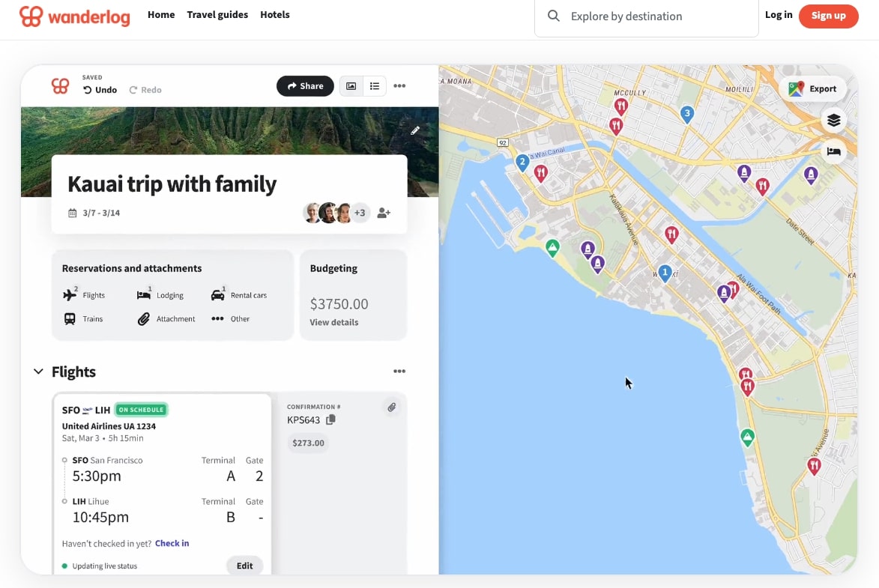Open budgeting View details link

(x=334, y=322)
